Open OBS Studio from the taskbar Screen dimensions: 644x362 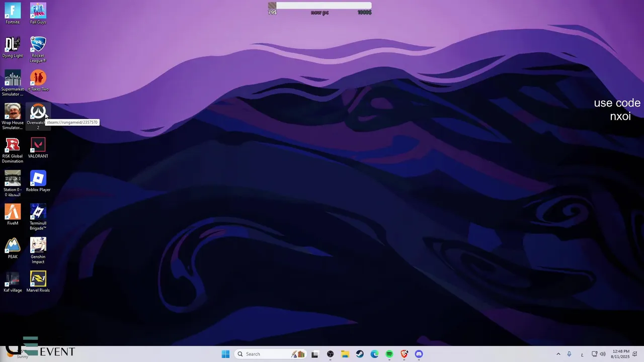coord(330,354)
